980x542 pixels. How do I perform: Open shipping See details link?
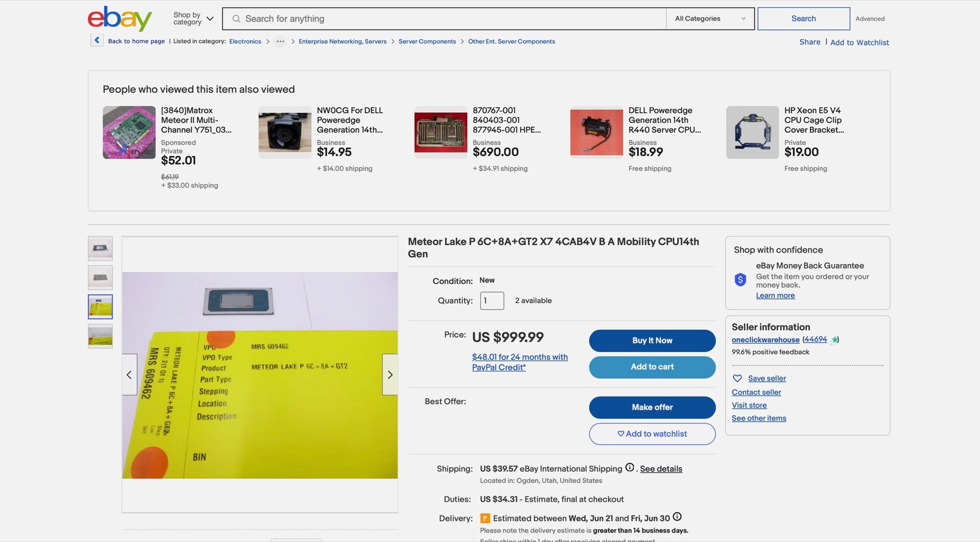point(661,469)
